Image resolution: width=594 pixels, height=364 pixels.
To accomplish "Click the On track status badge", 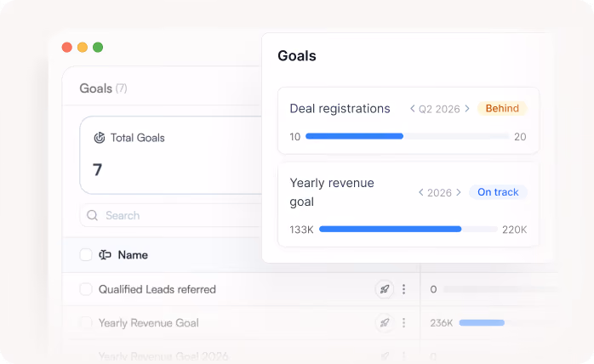I will click(498, 192).
